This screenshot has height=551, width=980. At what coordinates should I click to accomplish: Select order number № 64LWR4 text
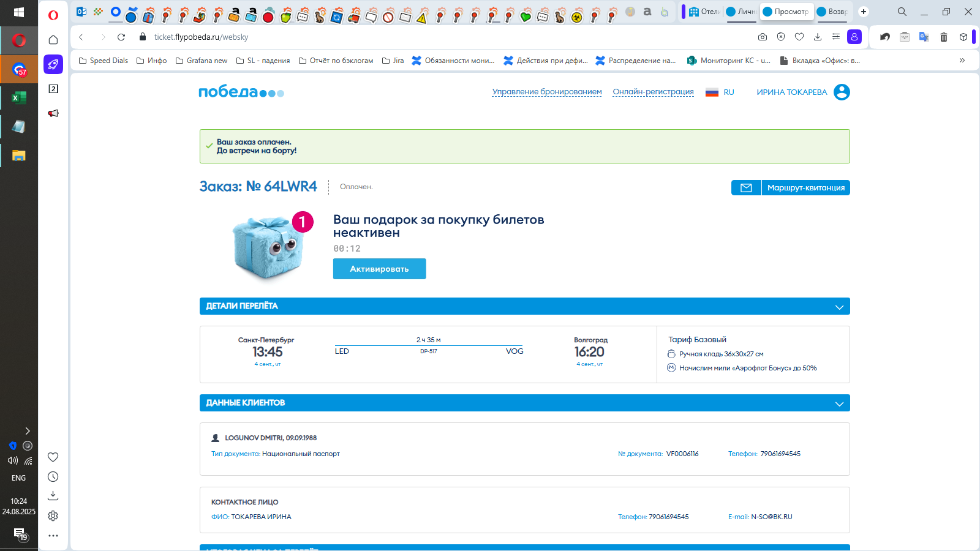tap(282, 187)
